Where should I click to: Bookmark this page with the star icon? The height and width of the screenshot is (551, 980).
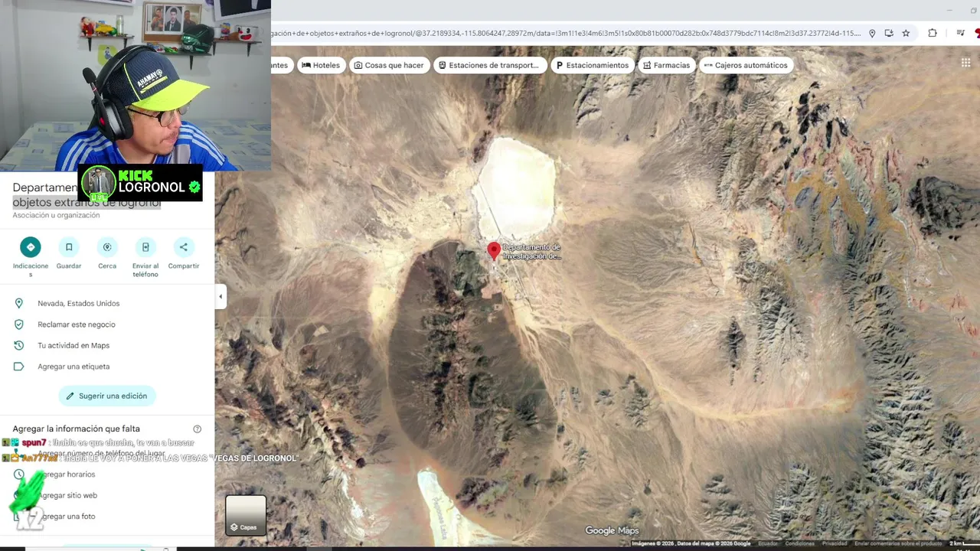click(x=906, y=33)
